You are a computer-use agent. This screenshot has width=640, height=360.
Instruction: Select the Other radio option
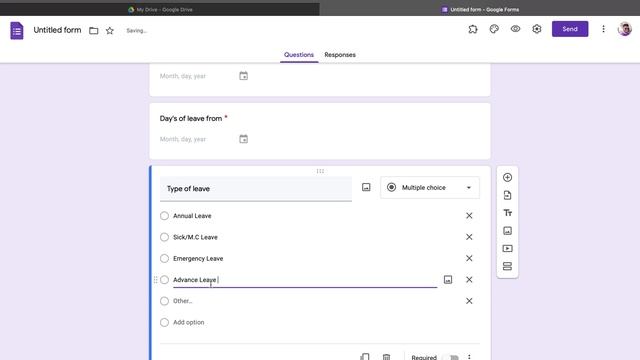pyautogui.click(x=164, y=301)
